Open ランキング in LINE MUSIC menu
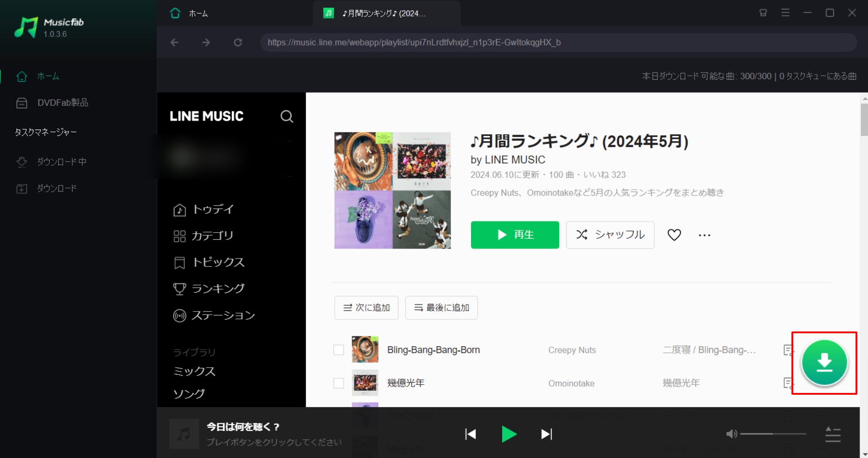The image size is (868, 458). click(209, 289)
